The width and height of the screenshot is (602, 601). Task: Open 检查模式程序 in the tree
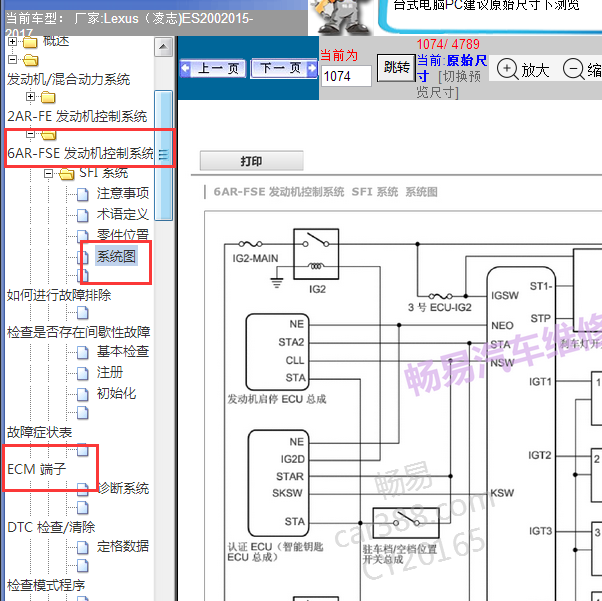pos(46,586)
